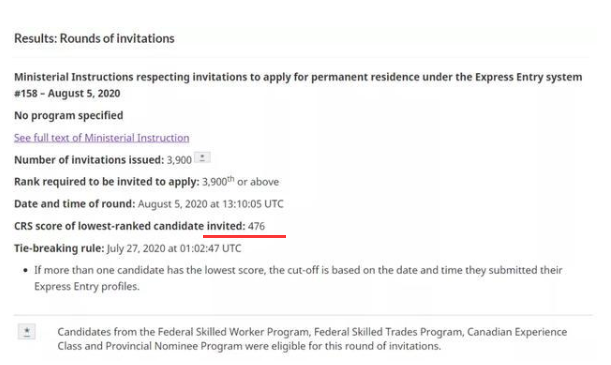Click the Ministerial Instructions title text
Viewport: 611px width, 365px height.
coord(298,77)
